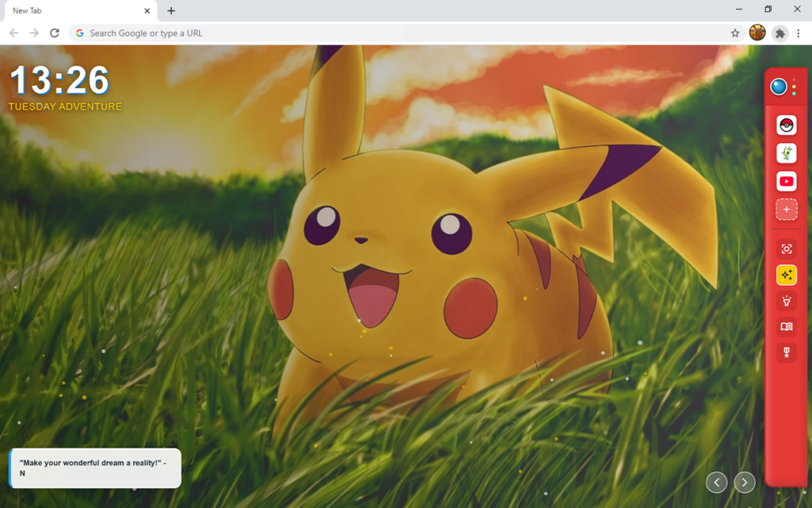The height and width of the screenshot is (508, 812).
Task: Click the green Pokemon shortcut icon
Action: point(786,153)
